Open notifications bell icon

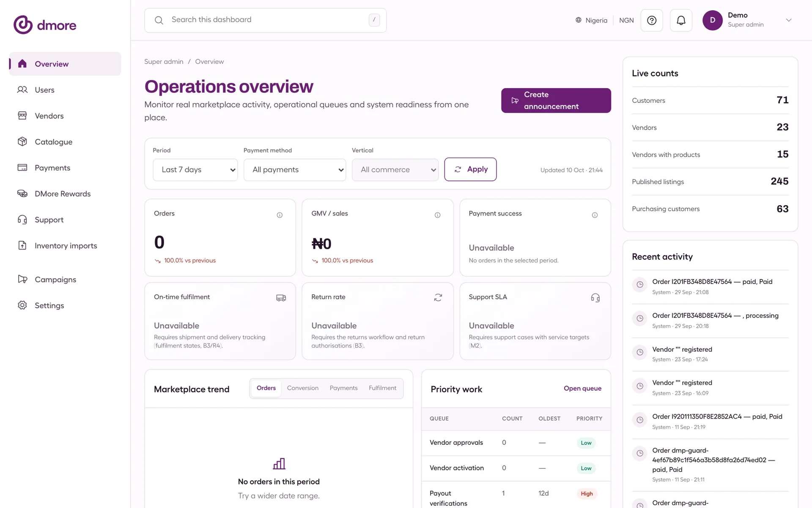click(681, 20)
